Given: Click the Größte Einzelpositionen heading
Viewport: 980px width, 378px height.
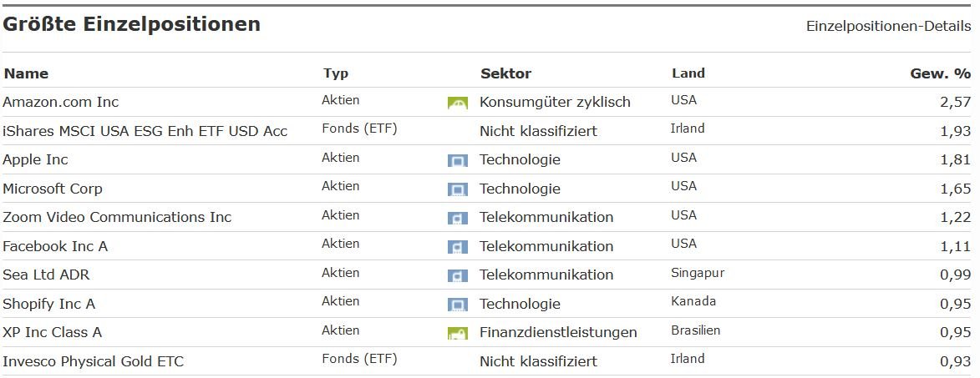Looking at the screenshot, I should point(131,25).
